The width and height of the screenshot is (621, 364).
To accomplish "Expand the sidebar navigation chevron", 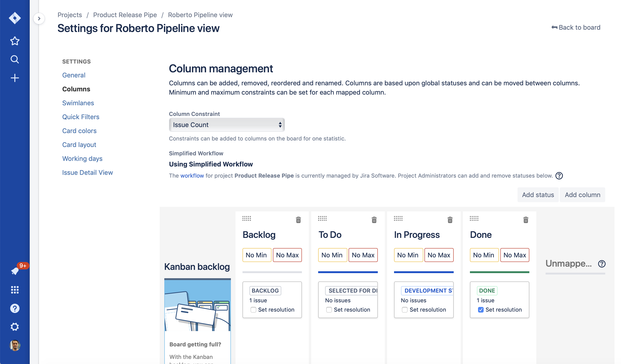I will 39,19.
